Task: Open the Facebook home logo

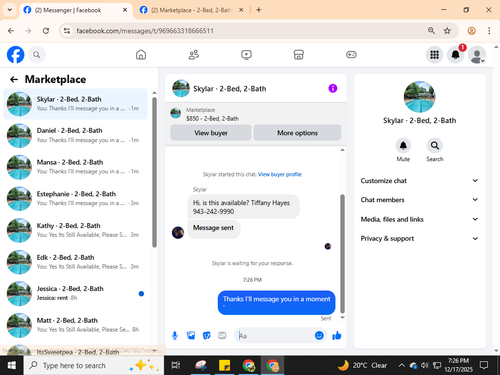Action: click(16, 55)
